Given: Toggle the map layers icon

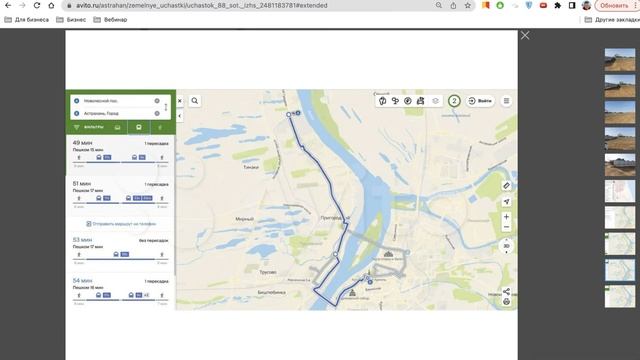Looking at the screenshot, I should click(436, 101).
